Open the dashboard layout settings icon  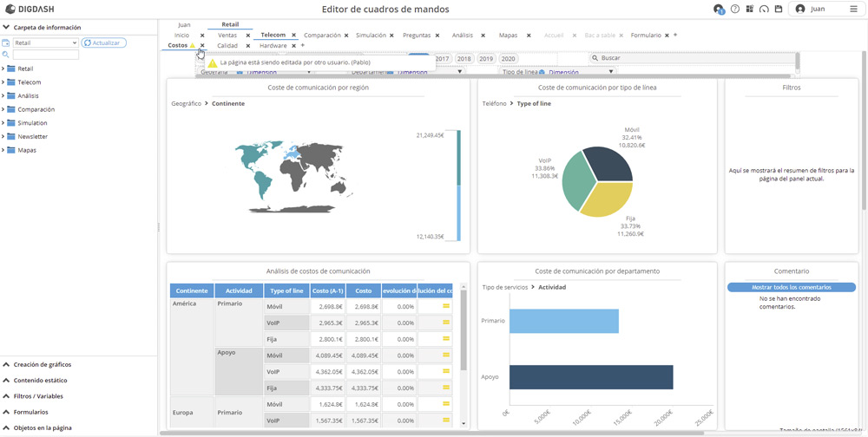point(750,9)
